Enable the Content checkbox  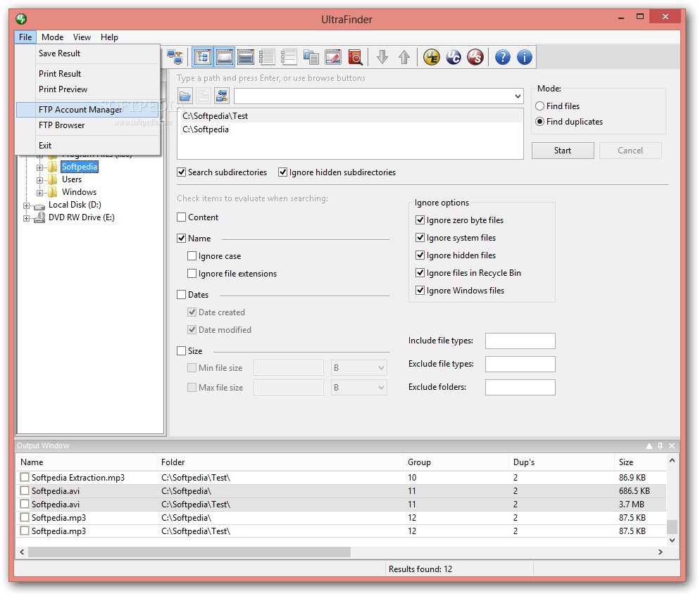point(181,217)
